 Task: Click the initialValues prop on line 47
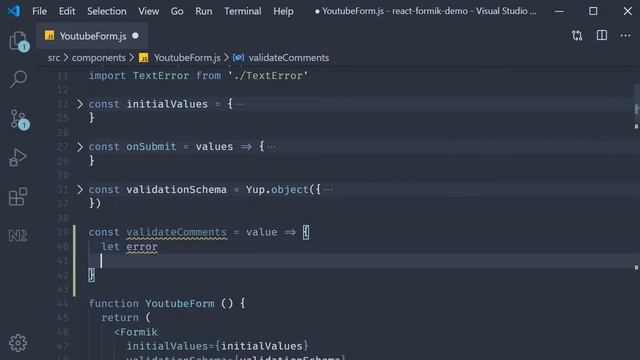click(167, 346)
